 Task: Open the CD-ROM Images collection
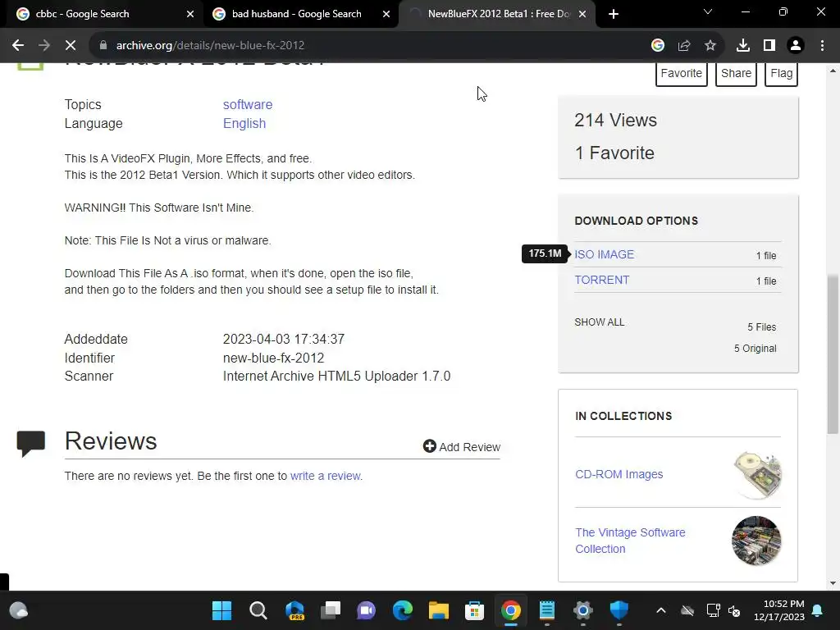[619, 474]
